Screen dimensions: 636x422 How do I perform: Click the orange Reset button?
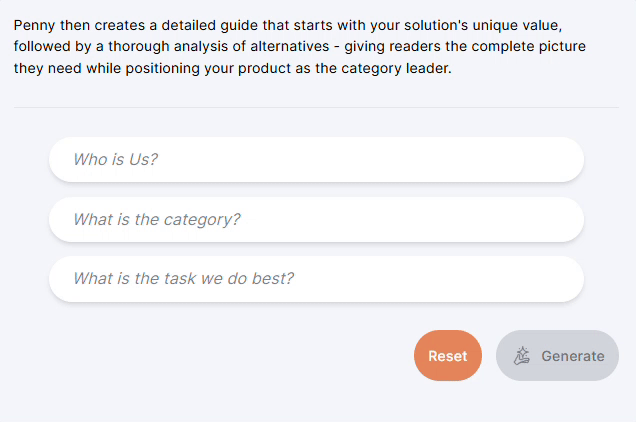click(448, 355)
